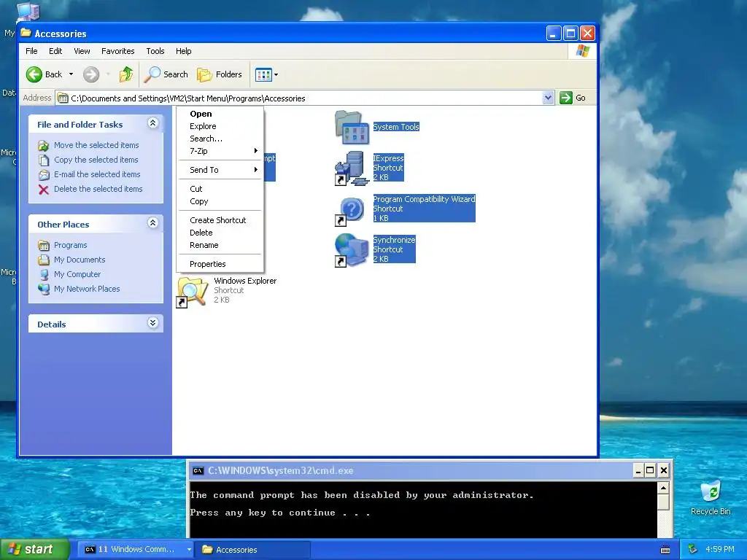Click the Start button
Image resolution: width=747 pixels, height=560 pixels.
34,550
